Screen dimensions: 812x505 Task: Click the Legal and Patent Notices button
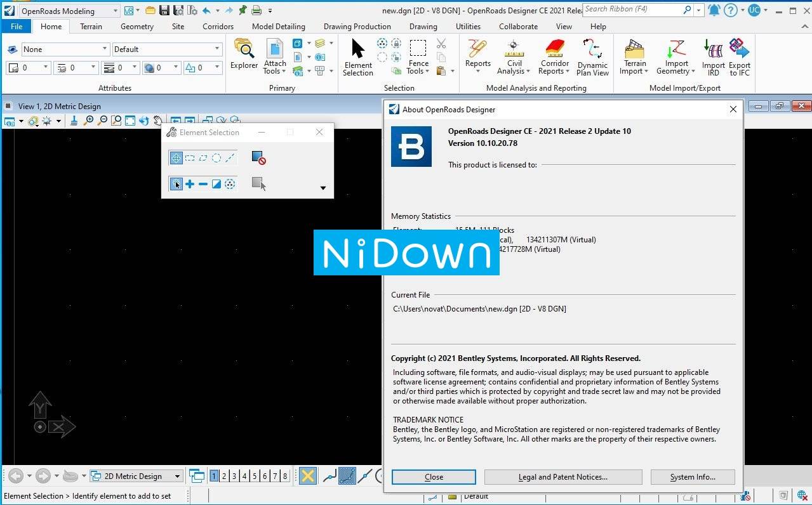pyautogui.click(x=563, y=477)
